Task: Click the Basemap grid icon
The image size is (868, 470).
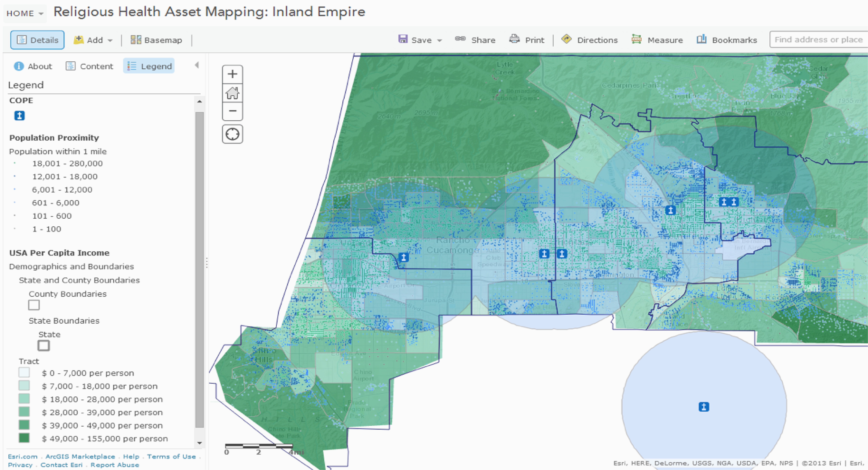Action: (x=136, y=40)
